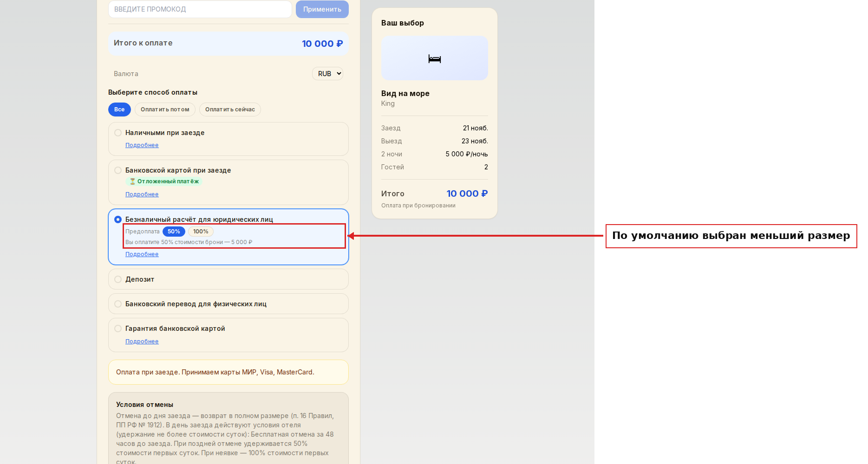The height and width of the screenshot is (464, 868).
Task: Select the 100% prepayment chip
Action: click(x=201, y=232)
